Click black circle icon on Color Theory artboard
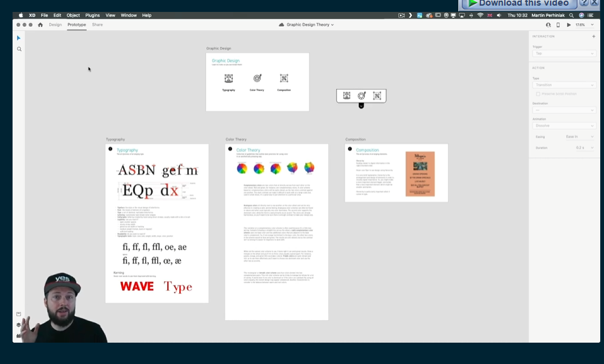This screenshot has width=604, height=364. [x=230, y=149]
